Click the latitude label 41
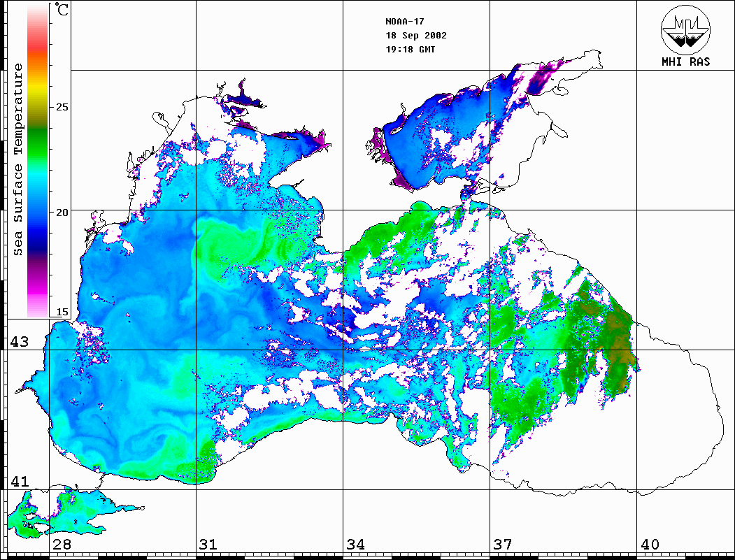 tap(20, 481)
